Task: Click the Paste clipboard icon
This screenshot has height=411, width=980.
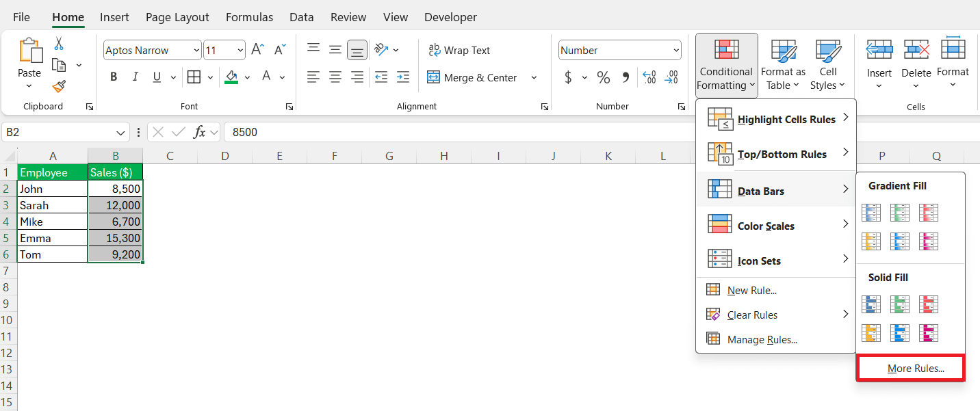Action: point(29,51)
